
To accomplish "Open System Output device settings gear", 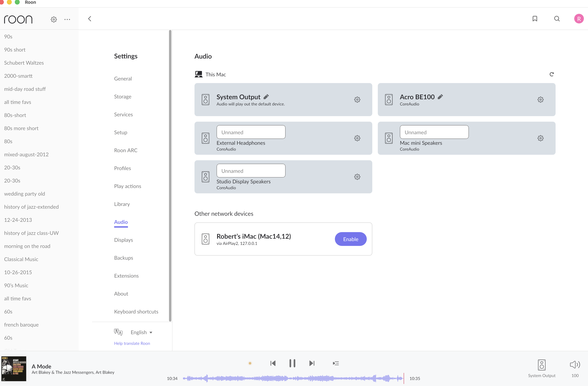I will tap(357, 100).
